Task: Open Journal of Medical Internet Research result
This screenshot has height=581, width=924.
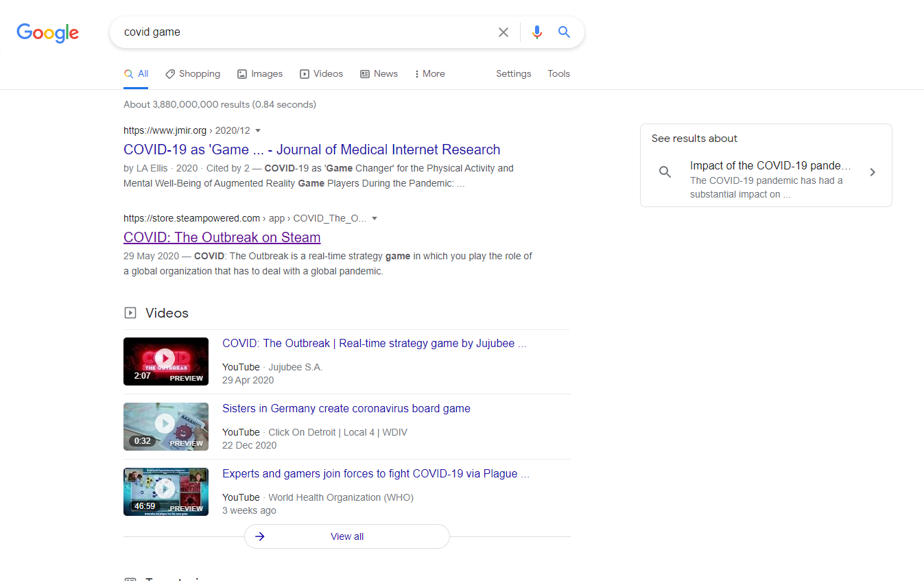Action: [x=312, y=150]
